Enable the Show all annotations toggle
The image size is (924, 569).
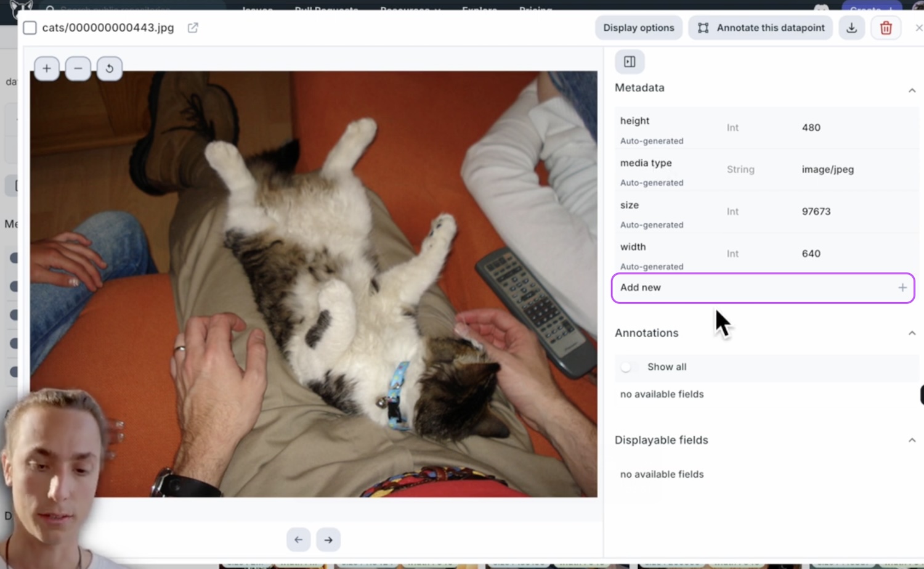(627, 367)
